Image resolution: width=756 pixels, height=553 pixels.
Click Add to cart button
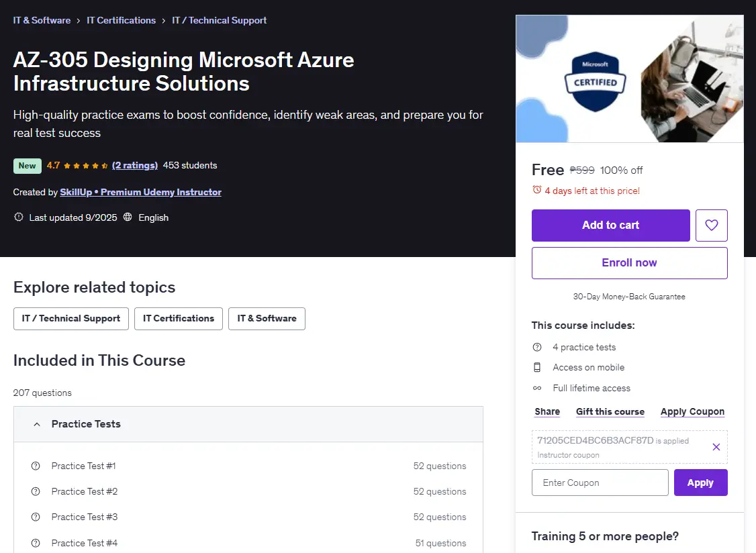(x=611, y=225)
